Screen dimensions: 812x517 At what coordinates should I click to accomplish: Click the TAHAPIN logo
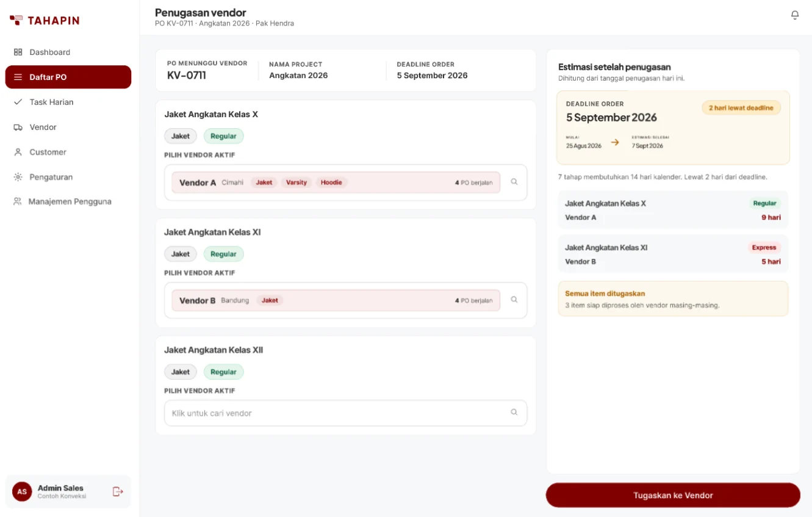click(45, 20)
